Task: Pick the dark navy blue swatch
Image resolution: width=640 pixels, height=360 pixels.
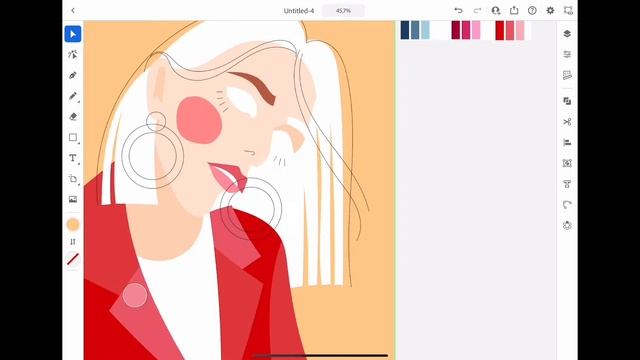Action: click(404, 30)
